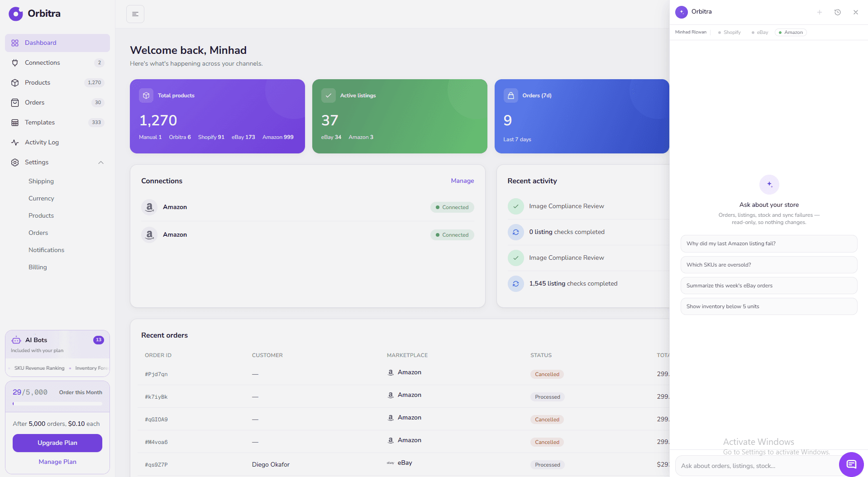Open the Manage Plan link
The width and height of the screenshot is (868, 477).
tap(57, 462)
